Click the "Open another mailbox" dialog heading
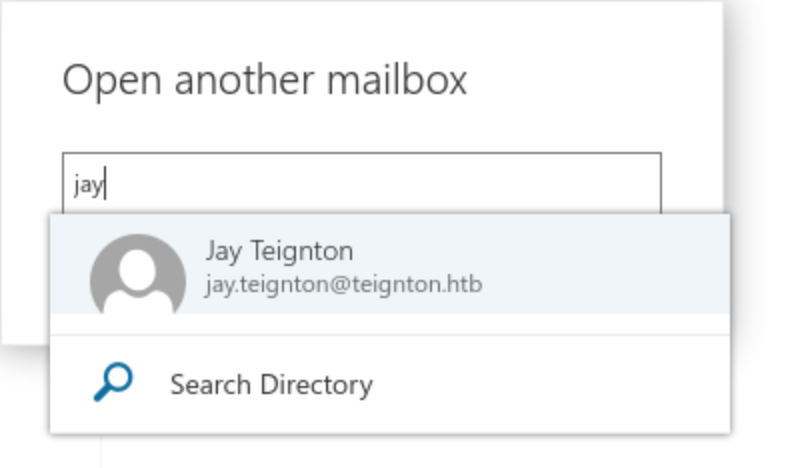 [265, 80]
